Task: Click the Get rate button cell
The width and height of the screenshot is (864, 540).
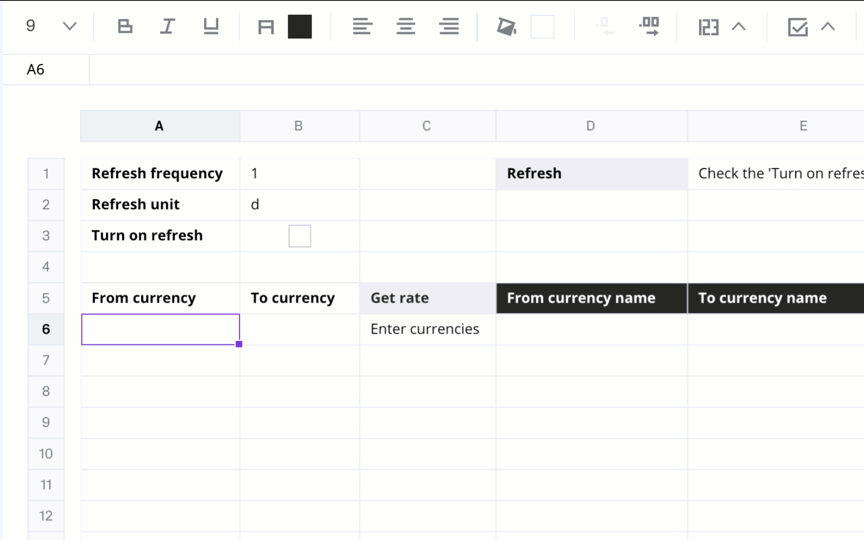Action: (x=427, y=298)
